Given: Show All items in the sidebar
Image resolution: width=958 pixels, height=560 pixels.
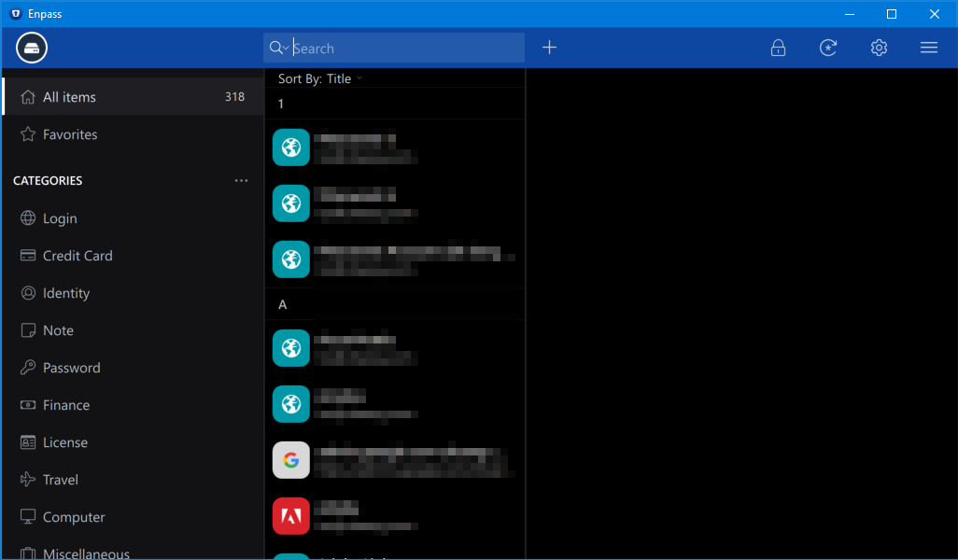Looking at the screenshot, I should click(x=70, y=96).
